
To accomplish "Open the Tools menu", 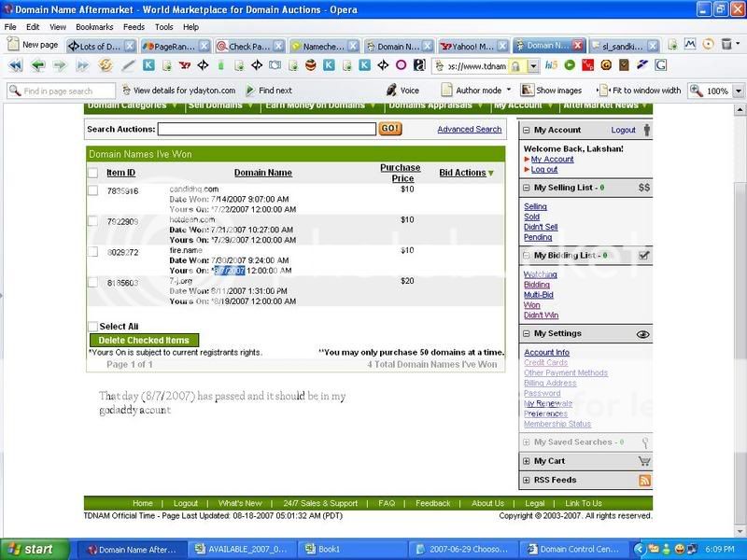I will click(164, 27).
